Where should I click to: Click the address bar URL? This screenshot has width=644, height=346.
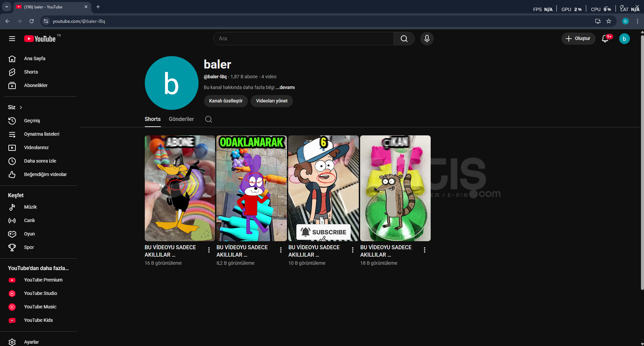[x=79, y=21]
